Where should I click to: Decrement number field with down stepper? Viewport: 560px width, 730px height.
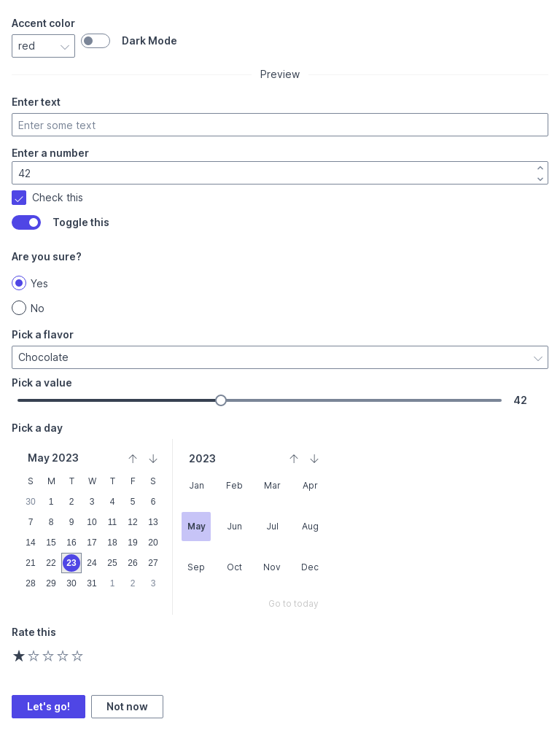click(x=540, y=179)
